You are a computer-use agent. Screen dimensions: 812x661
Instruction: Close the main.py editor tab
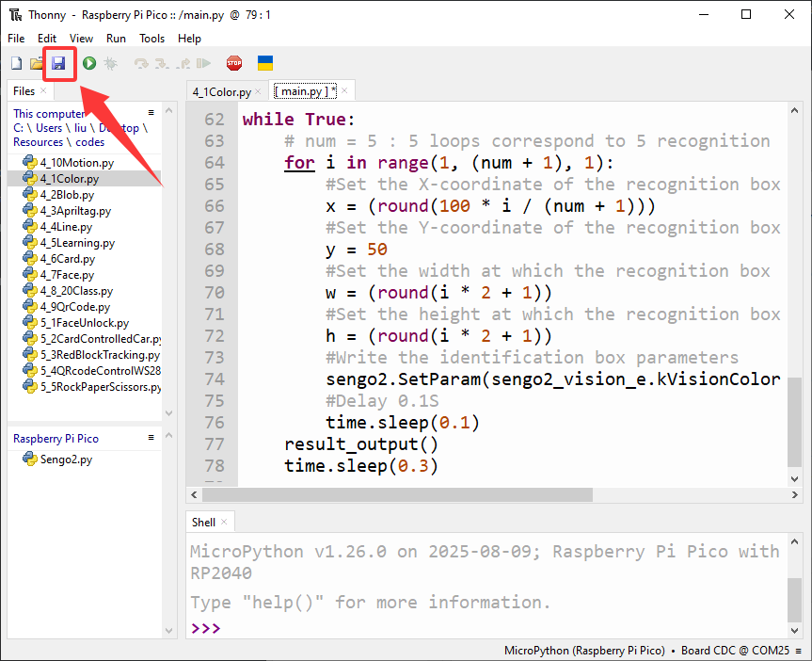click(x=344, y=91)
